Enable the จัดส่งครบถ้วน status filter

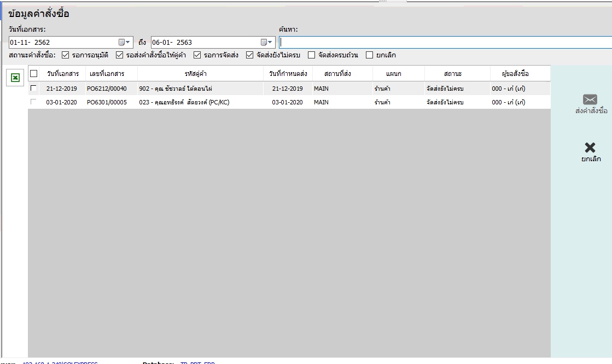click(x=311, y=55)
